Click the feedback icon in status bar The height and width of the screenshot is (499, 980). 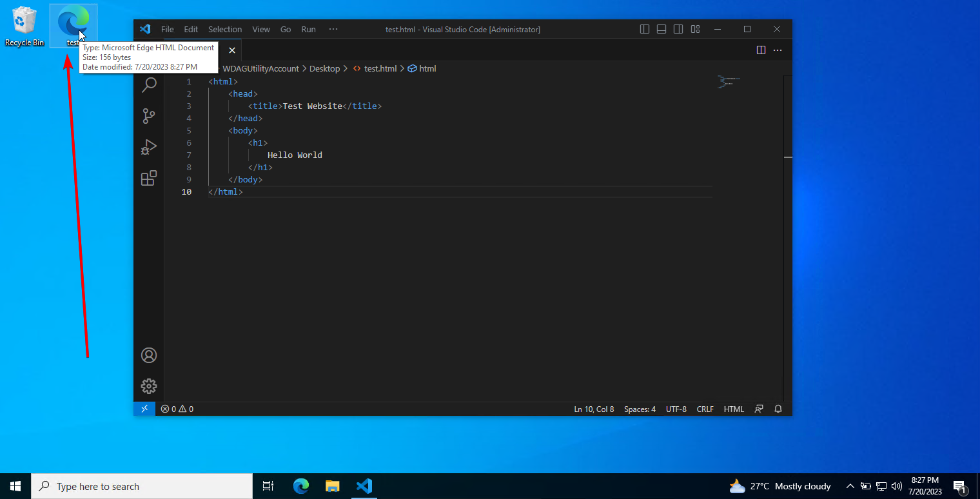pos(759,409)
